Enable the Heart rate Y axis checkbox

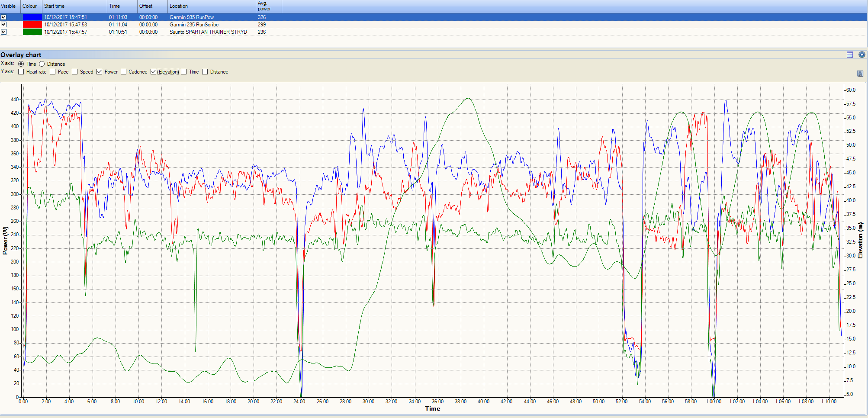[x=21, y=72]
